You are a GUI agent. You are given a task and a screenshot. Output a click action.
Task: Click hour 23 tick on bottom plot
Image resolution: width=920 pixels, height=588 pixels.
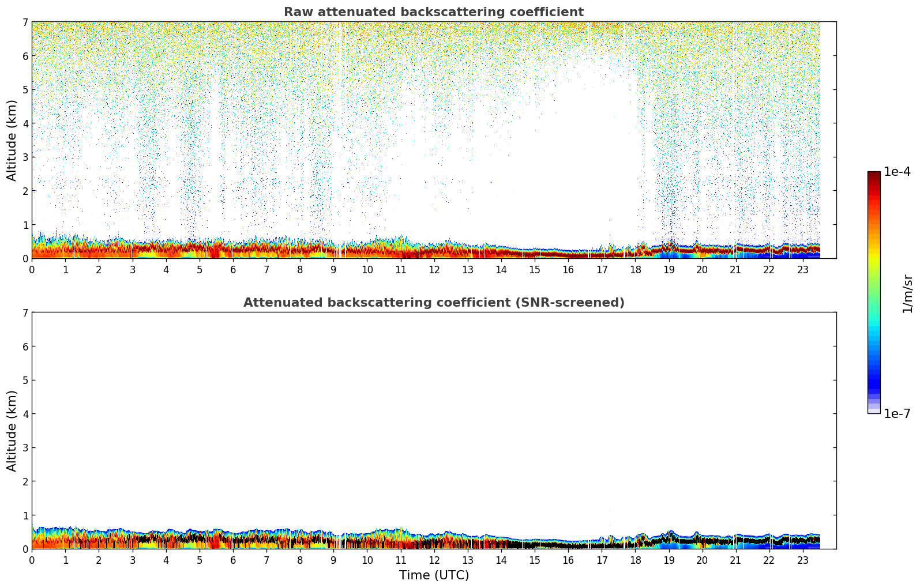803,560
